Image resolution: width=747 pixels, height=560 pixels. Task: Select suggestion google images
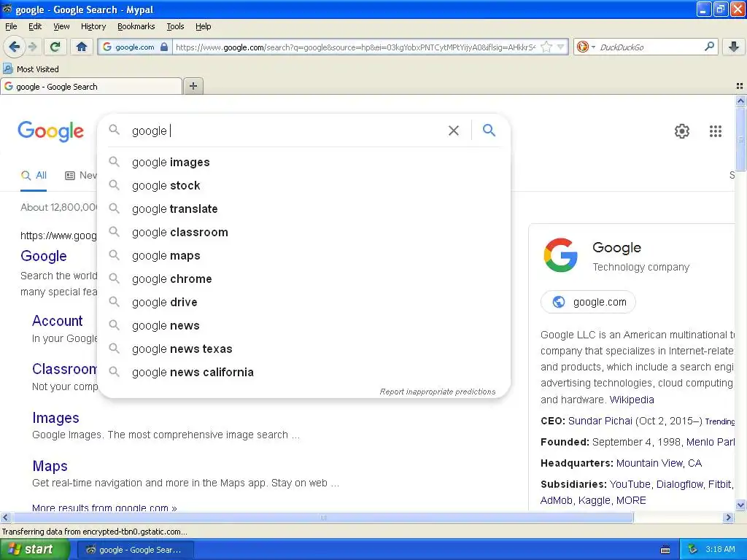304,163
